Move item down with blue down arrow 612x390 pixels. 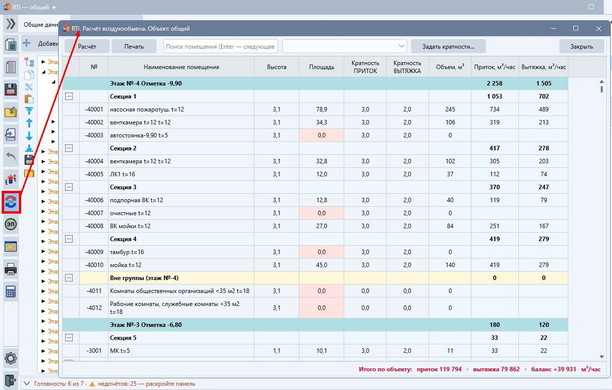[29, 135]
